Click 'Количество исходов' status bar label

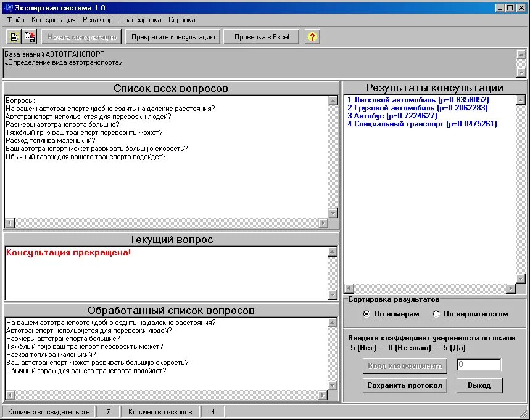[160, 412]
